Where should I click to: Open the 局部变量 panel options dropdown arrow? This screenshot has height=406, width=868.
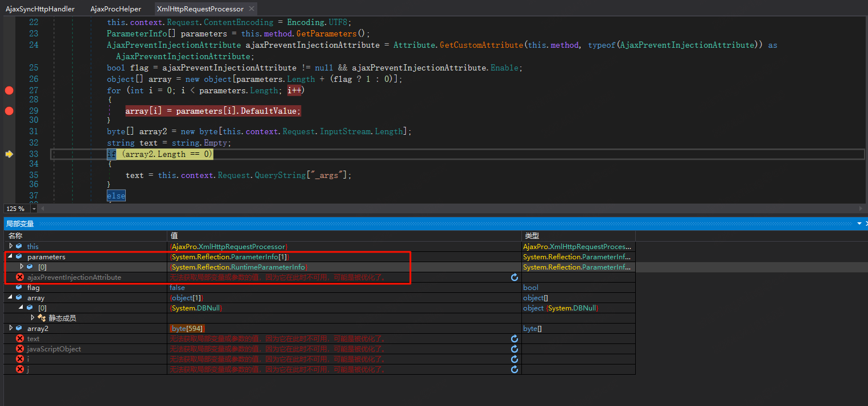tap(859, 224)
